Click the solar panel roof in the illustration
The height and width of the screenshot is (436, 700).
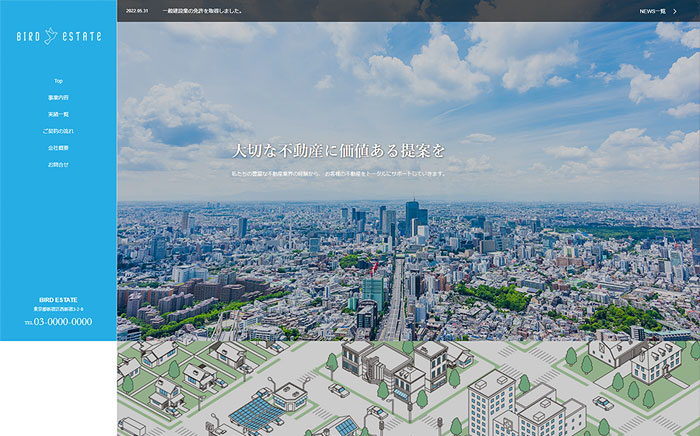click(256, 412)
